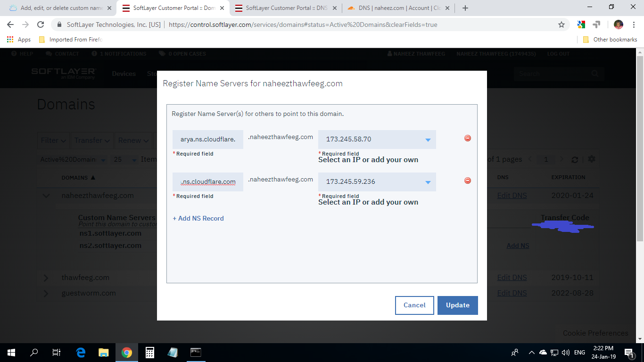Open the Other bookmarks folder
Image resolution: width=644 pixels, height=362 pixels.
[x=610, y=40]
